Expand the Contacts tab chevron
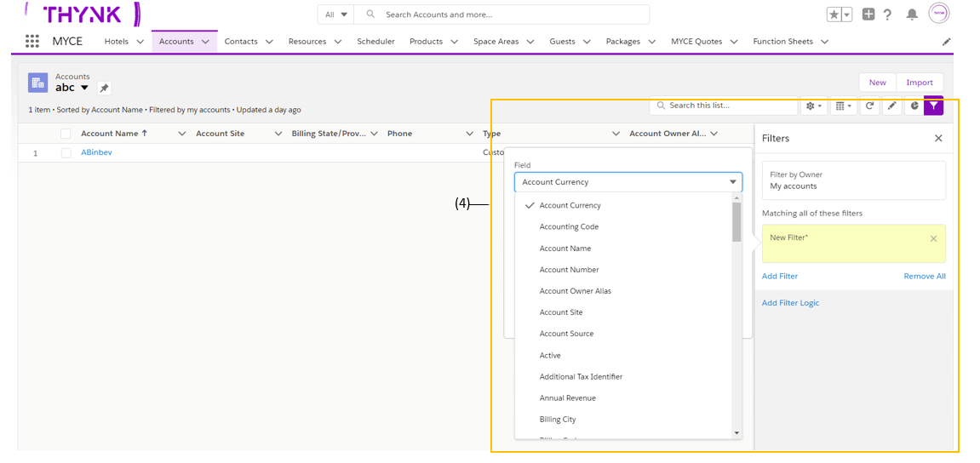This screenshot has width=980, height=463. (x=269, y=42)
